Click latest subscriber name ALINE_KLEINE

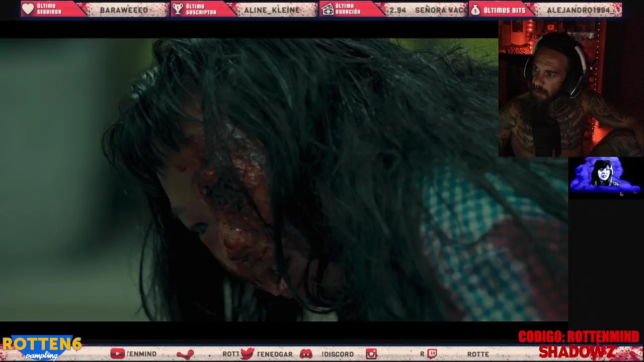pyautogui.click(x=272, y=10)
